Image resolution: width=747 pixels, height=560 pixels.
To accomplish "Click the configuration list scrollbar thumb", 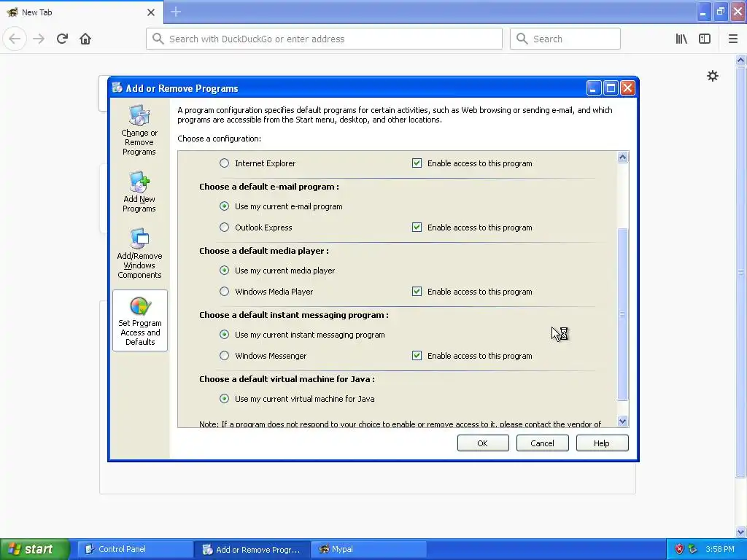I will click(x=622, y=314).
